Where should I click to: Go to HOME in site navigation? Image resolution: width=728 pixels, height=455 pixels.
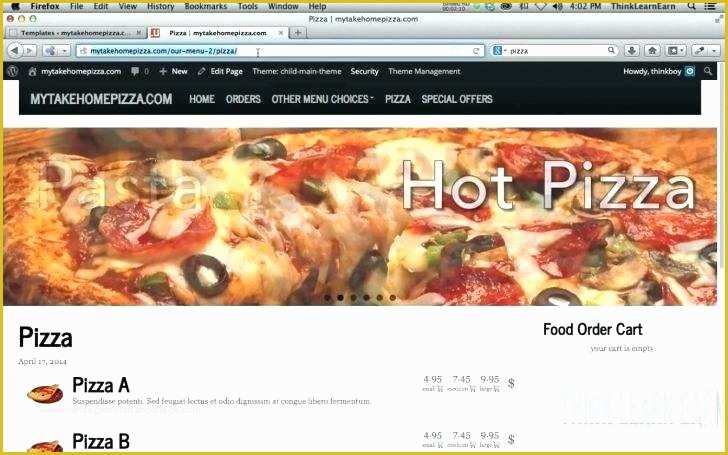click(202, 99)
